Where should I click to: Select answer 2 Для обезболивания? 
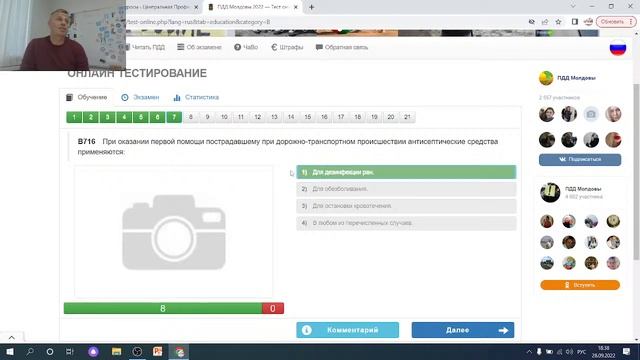[406, 189]
